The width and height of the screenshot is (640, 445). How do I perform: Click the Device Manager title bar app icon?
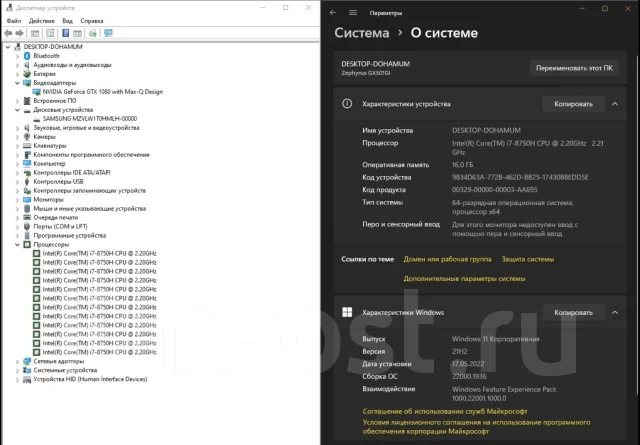(10, 8)
